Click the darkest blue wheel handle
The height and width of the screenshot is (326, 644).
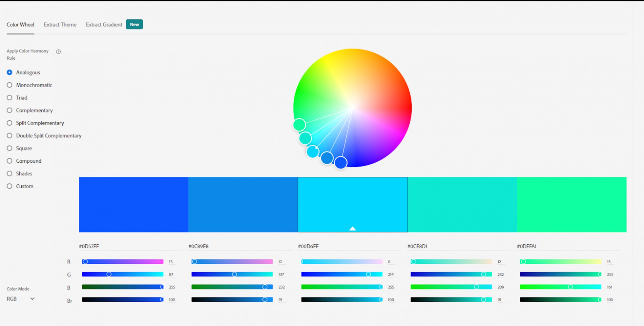341,163
